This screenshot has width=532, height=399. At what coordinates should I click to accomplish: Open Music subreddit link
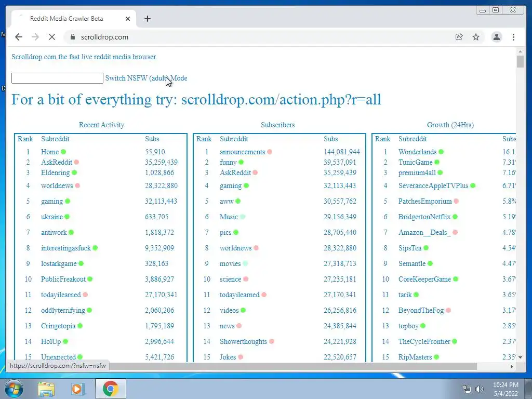[229, 217]
